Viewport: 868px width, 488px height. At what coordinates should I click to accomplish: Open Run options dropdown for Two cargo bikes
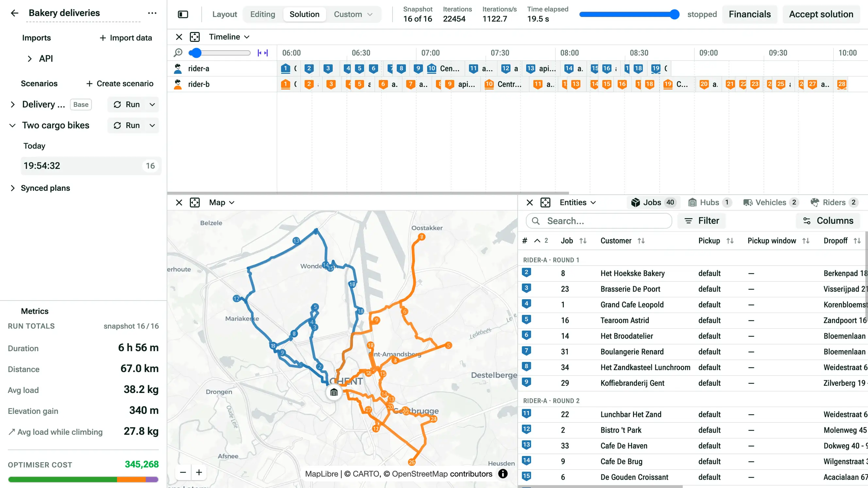click(x=152, y=125)
